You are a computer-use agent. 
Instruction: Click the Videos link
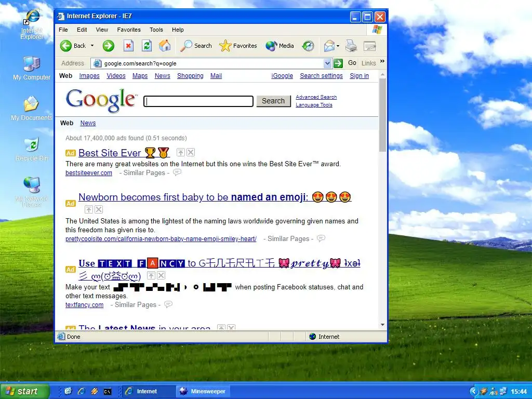pyautogui.click(x=116, y=76)
